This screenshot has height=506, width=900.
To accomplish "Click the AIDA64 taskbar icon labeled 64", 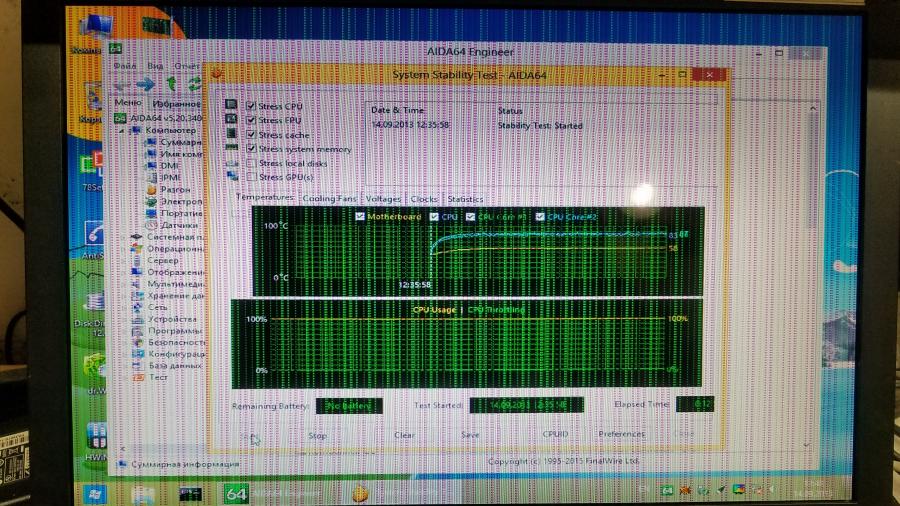I will point(235,493).
